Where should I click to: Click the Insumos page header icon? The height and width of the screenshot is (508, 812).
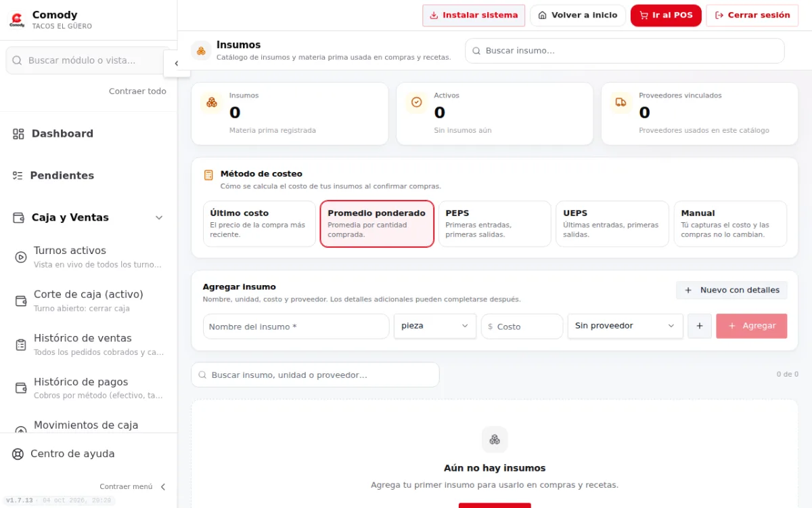coord(201,50)
